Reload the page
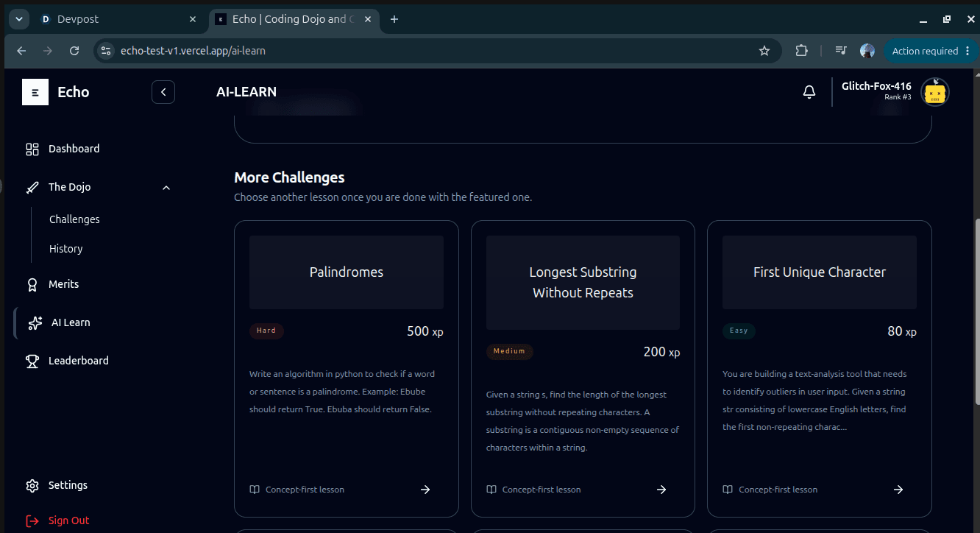The width and height of the screenshot is (980, 533). coord(74,51)
